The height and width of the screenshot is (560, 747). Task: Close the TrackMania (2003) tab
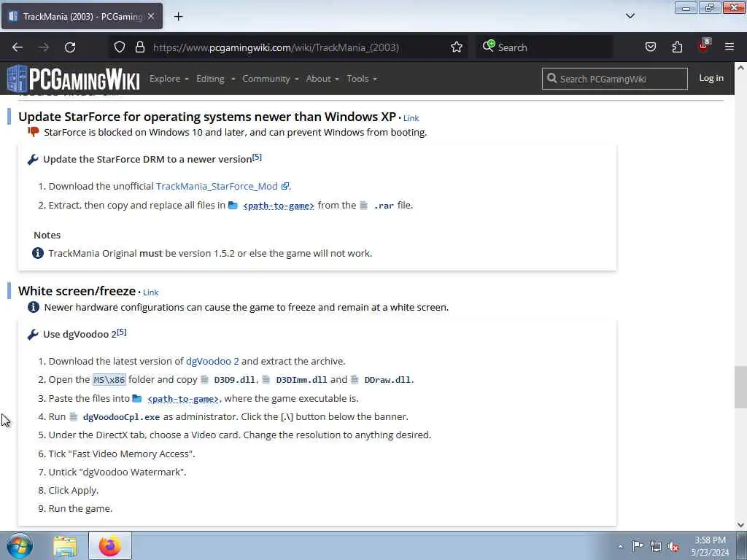coord(151,16)
